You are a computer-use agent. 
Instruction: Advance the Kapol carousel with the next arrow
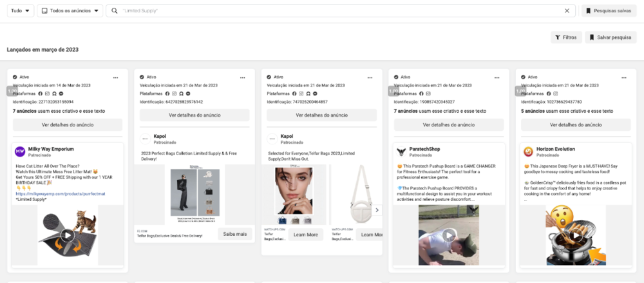[377, 210]
